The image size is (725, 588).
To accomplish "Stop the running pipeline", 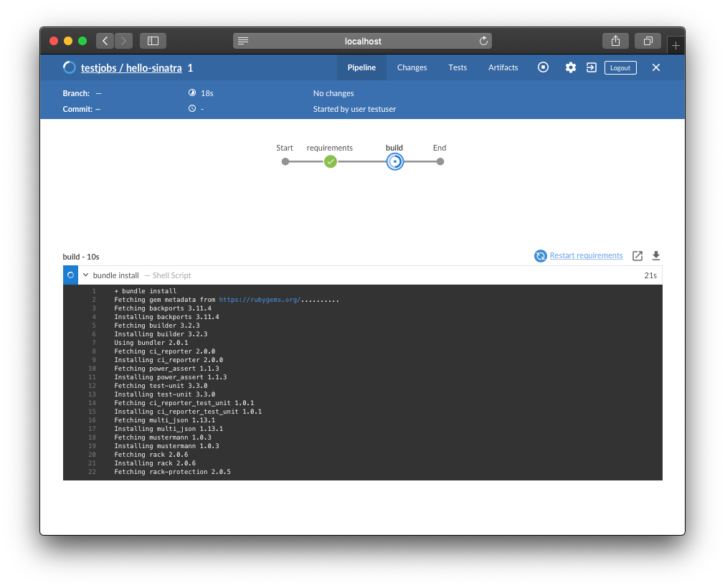I will tap(544, 67).
